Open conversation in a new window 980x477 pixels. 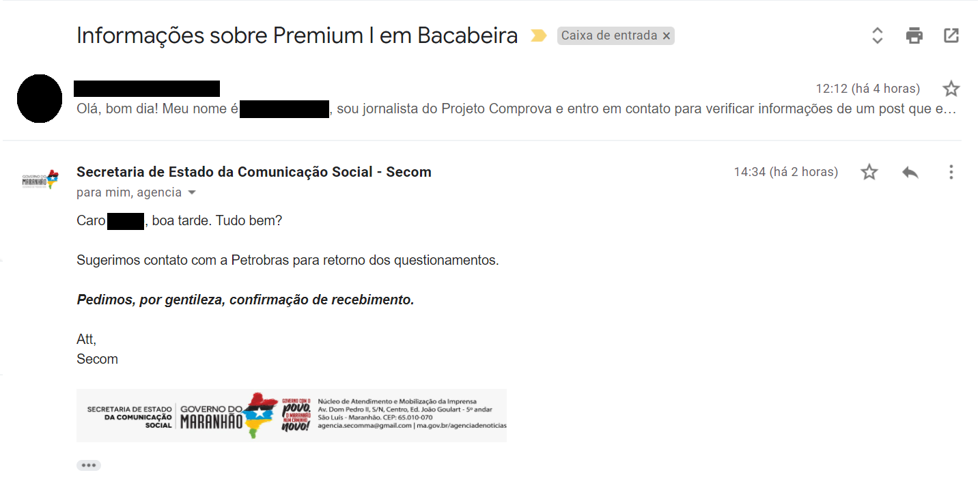tap(951, 35)
